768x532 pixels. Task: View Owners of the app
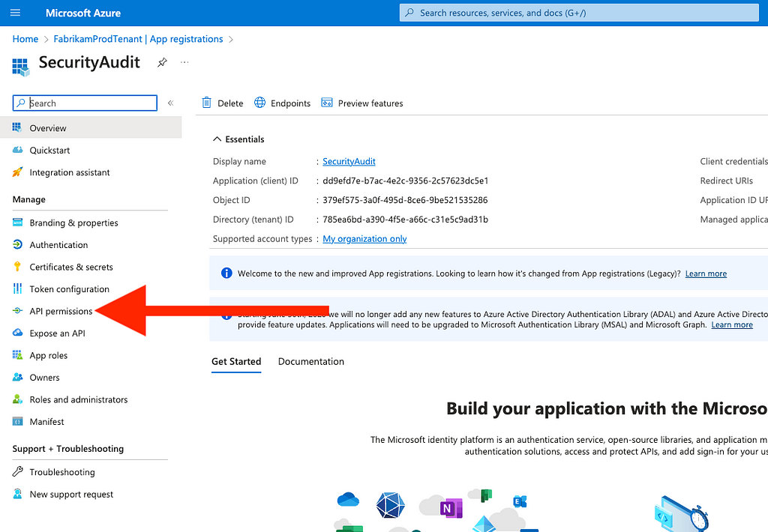(44, 378)
